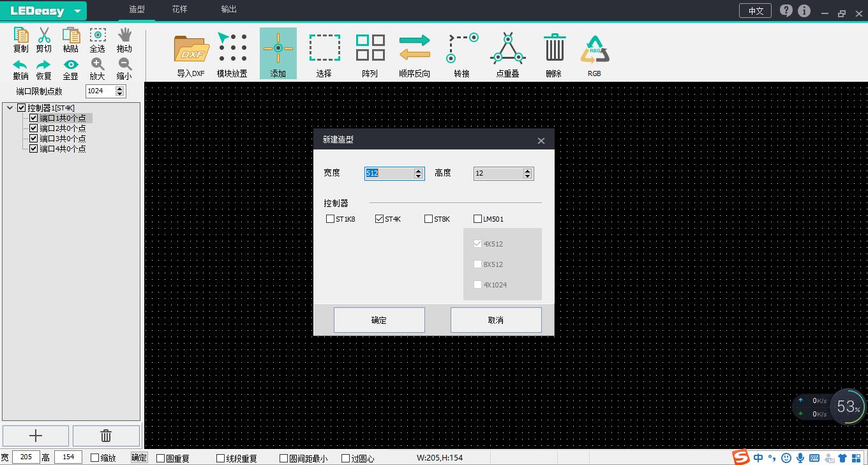
Task: Click the bottom 宽 field showing 205
Action: [x=26, y=457]
